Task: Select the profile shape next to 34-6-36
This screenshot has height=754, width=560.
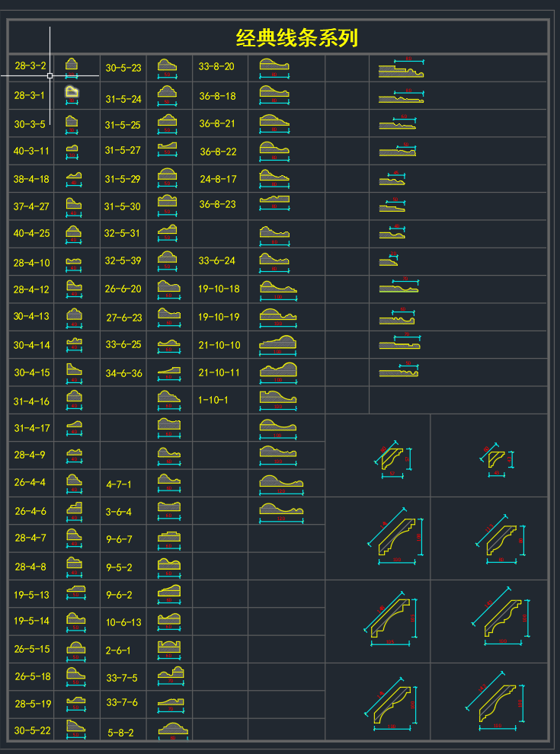Action: point(169,372)
